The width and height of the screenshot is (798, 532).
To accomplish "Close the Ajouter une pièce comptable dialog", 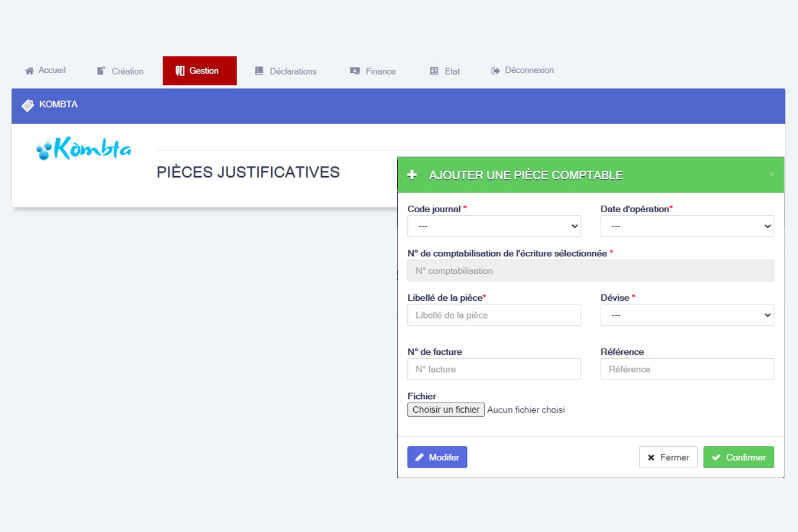I will (771, 174).
